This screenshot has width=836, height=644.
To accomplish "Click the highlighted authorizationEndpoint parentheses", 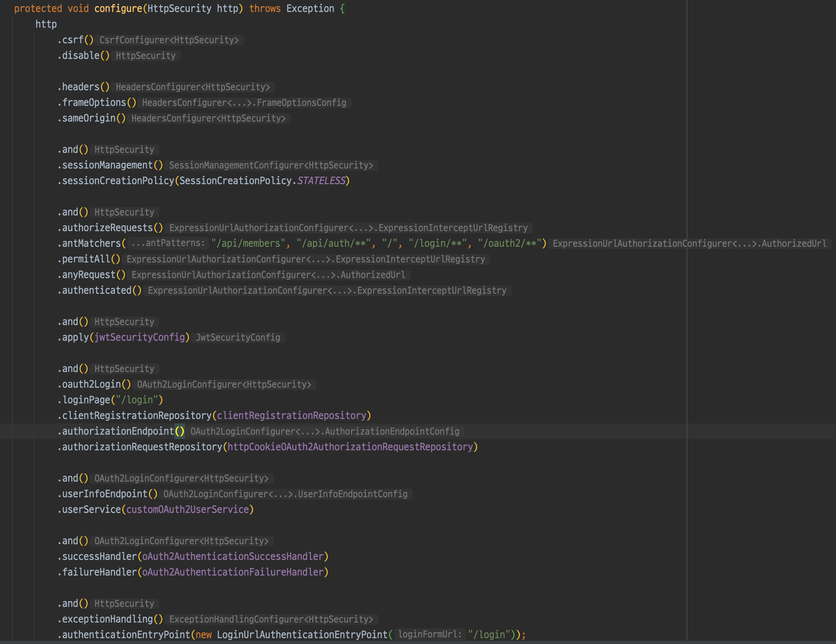I will point(180,432).
